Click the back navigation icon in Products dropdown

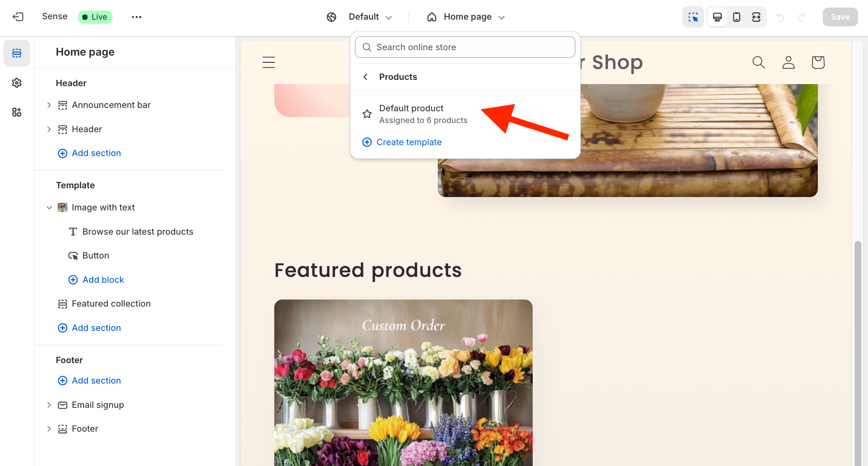366,77
